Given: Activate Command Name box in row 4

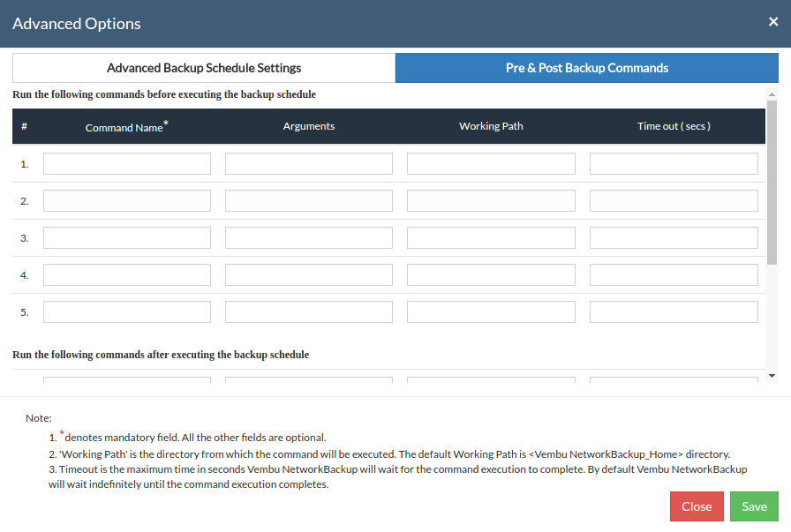Looking at the screenshot, I should (x=127, y=275).
